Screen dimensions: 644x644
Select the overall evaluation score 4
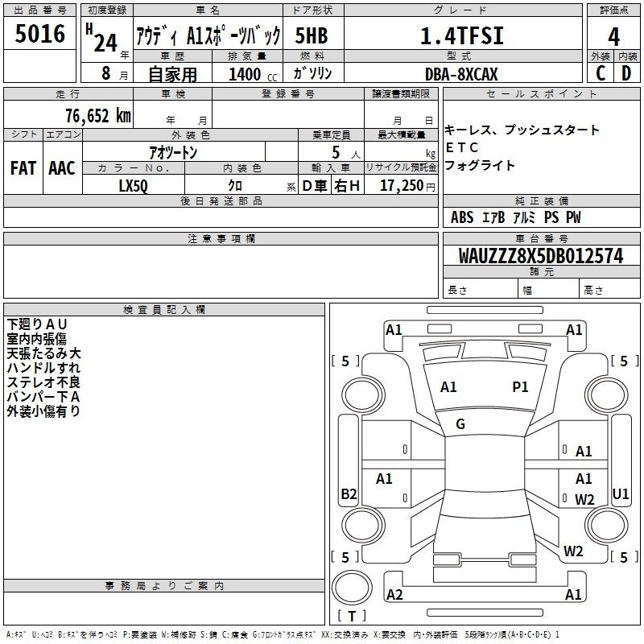coord(613,36)
